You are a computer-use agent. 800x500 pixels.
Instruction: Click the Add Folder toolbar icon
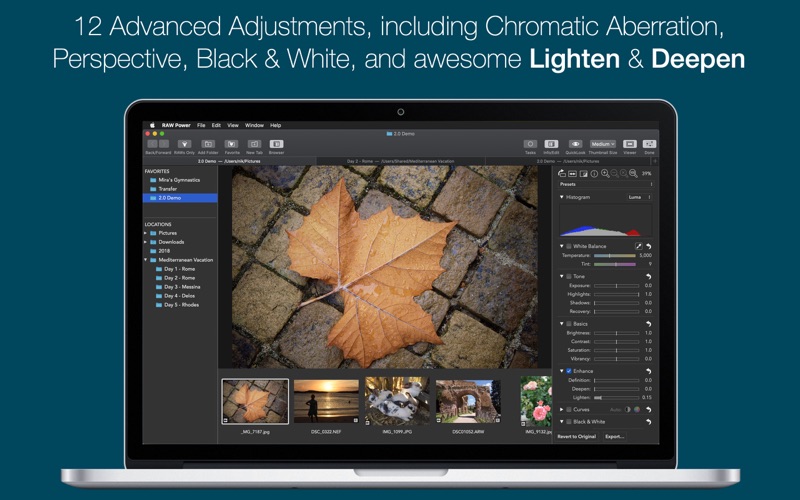(x=208, y=144)
